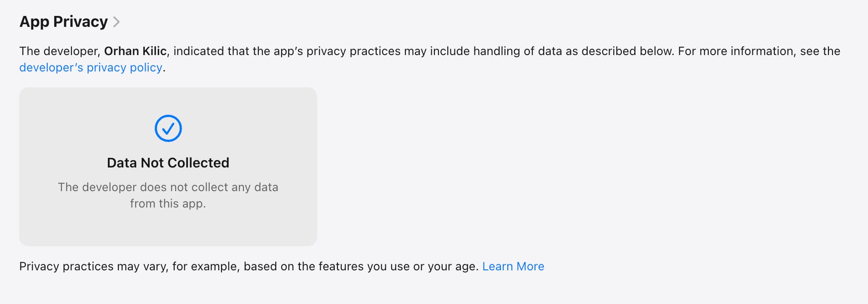868x304 pixels.
Task: Select the Data Not Collected title
Action: (x=168, y=162)
